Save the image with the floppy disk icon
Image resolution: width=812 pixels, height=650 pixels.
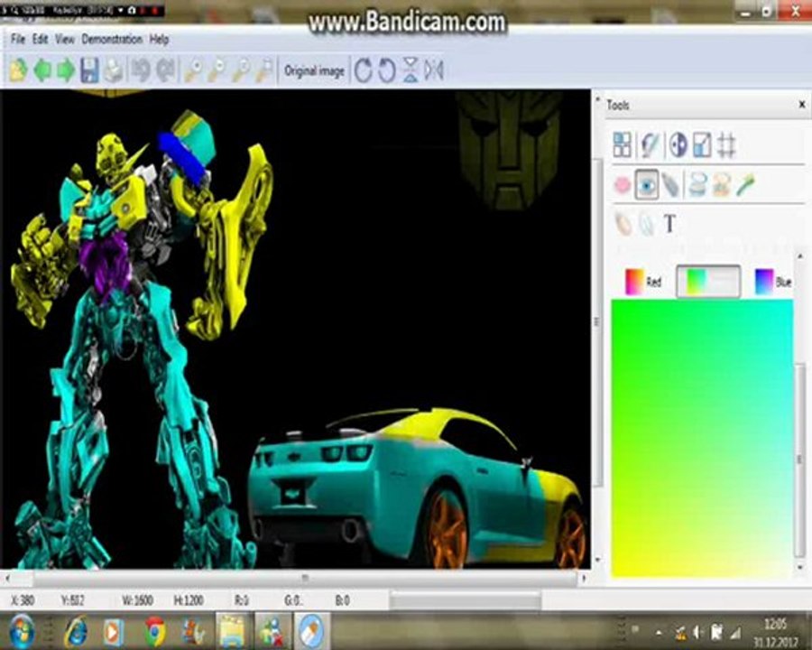point(89,70)
